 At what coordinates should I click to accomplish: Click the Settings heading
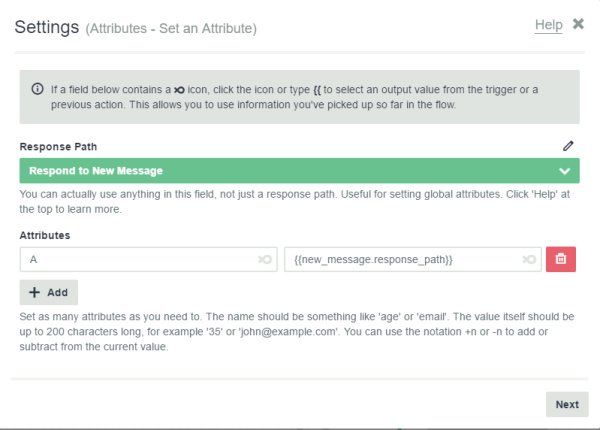(x=47, y=27)
